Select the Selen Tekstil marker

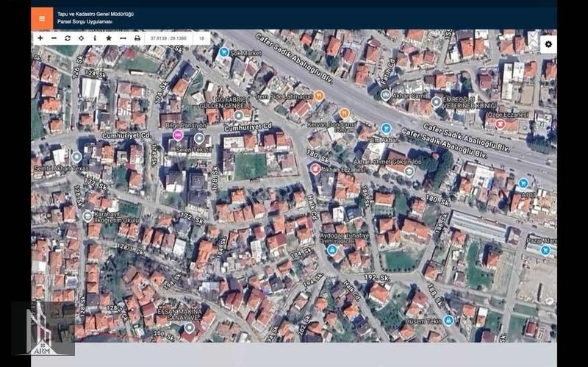coord(199,138)
